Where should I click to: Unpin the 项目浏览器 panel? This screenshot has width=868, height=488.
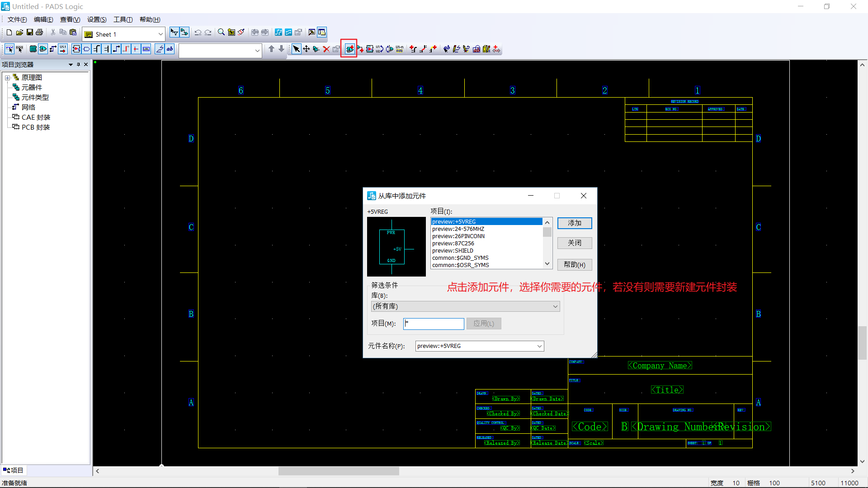point(78,64)
